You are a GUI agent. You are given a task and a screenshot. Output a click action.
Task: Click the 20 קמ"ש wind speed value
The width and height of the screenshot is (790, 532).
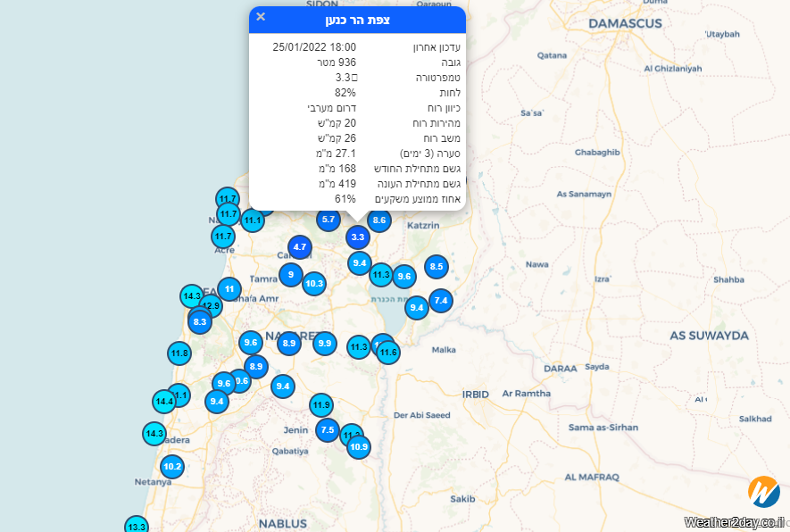(x=337, y=123)
